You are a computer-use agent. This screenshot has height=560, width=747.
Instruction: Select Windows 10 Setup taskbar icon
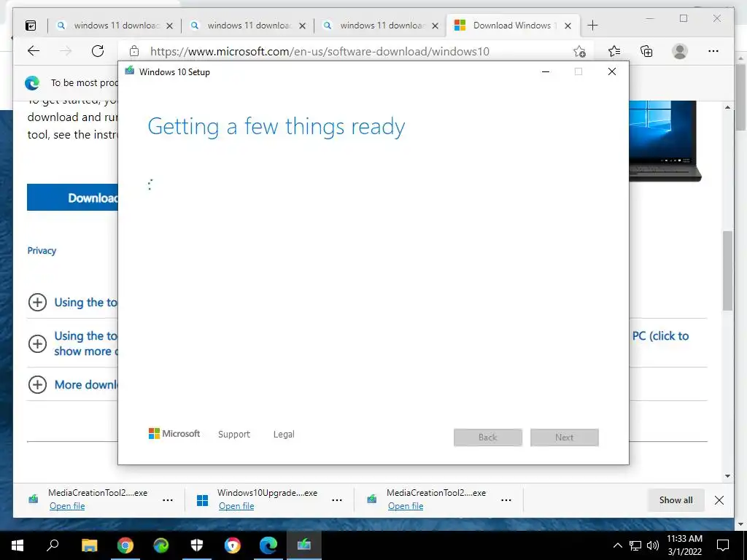tap(304, 545)
